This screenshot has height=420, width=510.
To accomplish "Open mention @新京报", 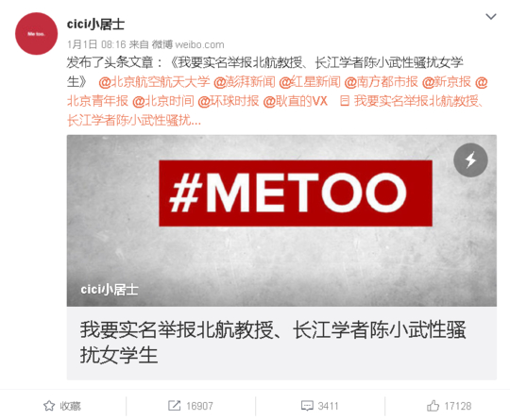I will tap(446, 82).
